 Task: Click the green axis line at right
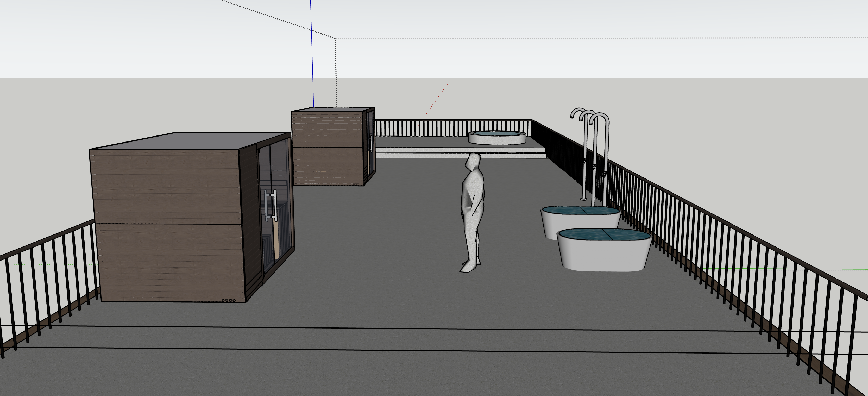pos(842,269)
